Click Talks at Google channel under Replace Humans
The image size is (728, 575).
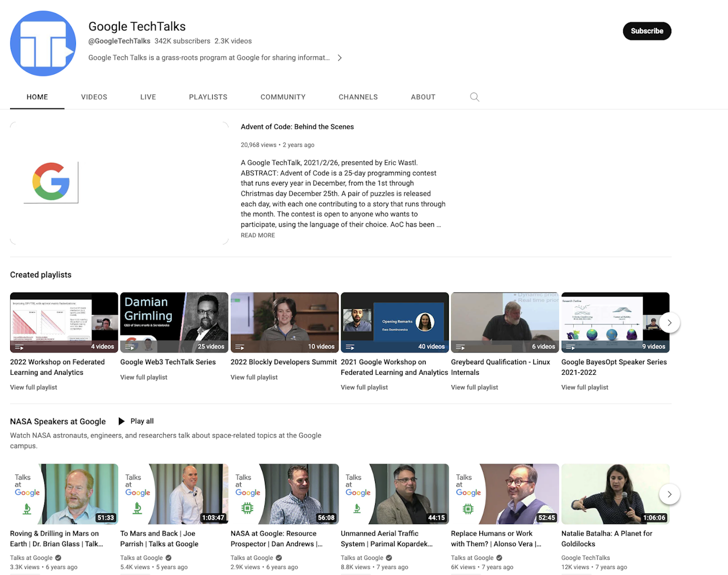472,558
